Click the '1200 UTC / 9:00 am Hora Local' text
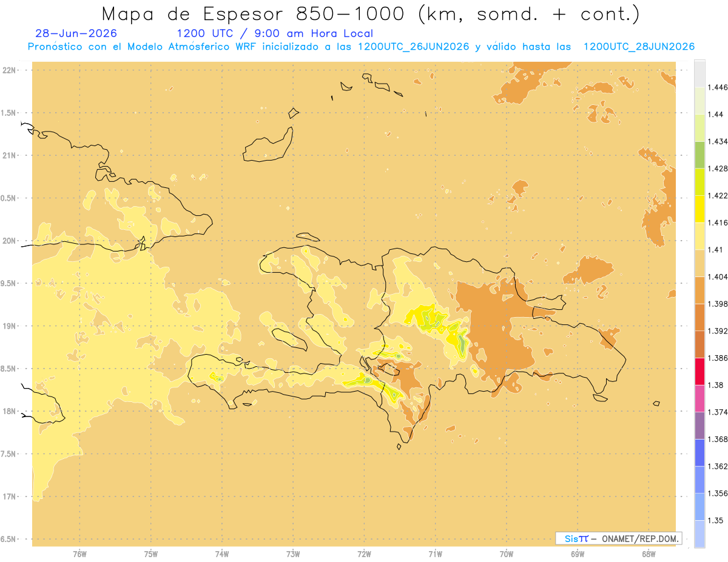This screenshot has width=728, height=562. (x=274, y=33)
